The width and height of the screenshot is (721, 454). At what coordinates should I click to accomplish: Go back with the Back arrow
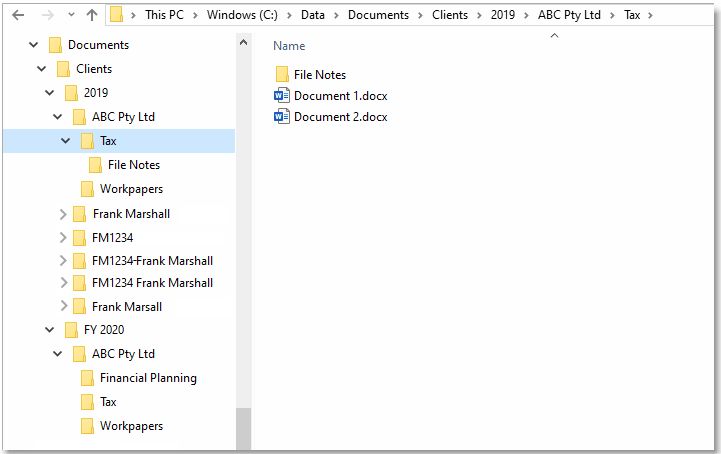pos(18,15)
